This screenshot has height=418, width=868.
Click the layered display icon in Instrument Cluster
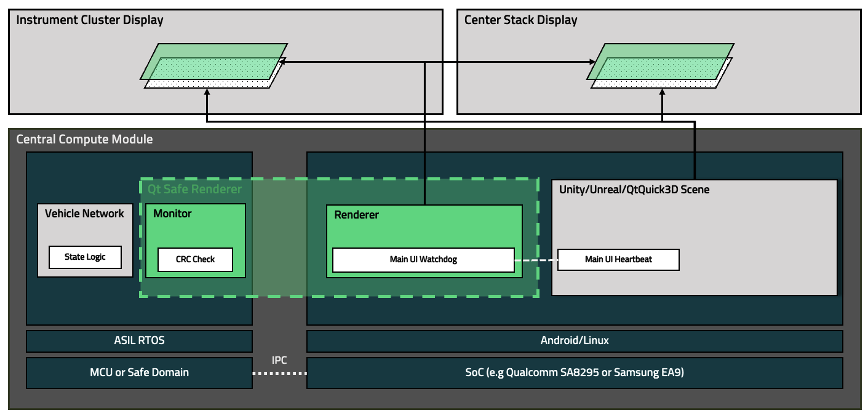[x=214, y=65]
